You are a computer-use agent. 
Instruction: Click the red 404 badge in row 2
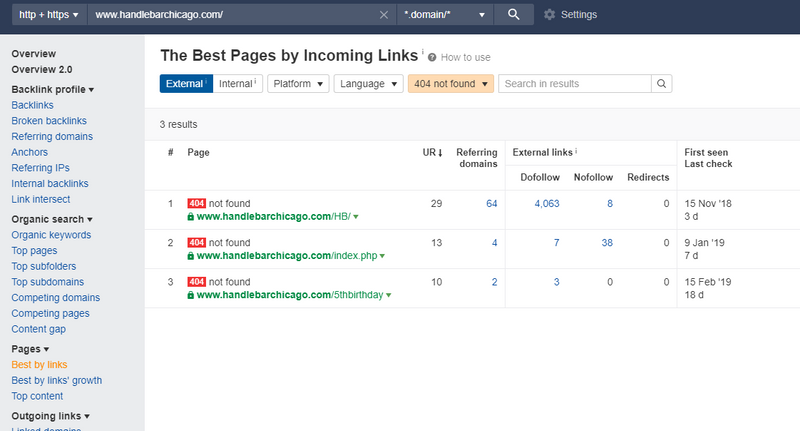196,243
